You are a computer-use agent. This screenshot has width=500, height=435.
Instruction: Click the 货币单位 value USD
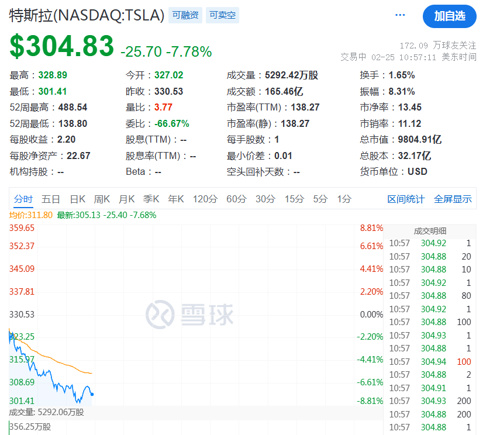click(417, 172)
